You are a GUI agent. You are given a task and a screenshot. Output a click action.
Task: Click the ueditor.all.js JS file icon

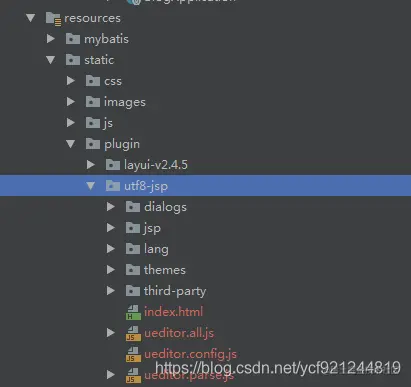pyautogui.click(x=133, y=333)
